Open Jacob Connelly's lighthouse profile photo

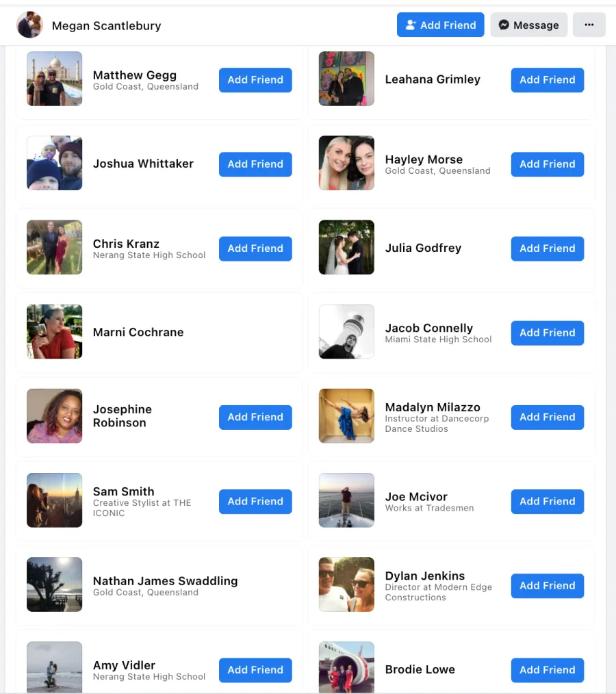(346, 331)
